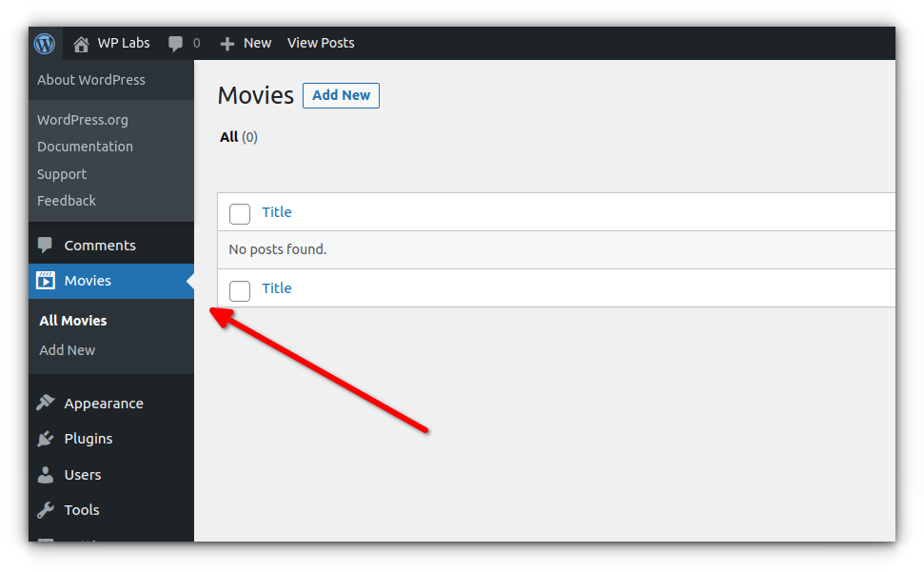Click Add New button beside Movies heading
924x572 pixels.
point(342,95)
